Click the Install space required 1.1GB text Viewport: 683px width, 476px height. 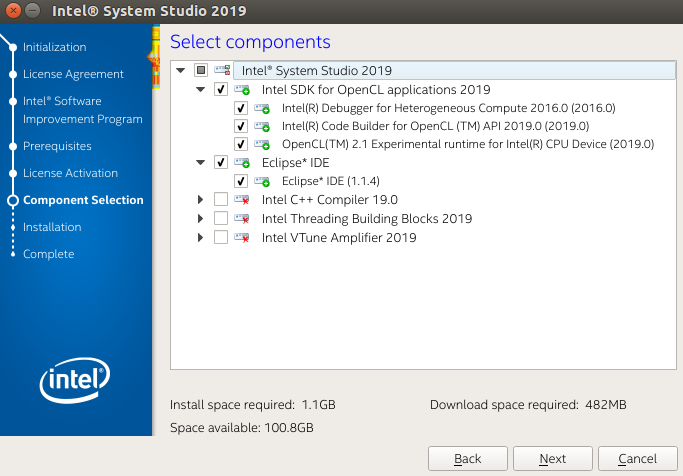coord(253,405)
